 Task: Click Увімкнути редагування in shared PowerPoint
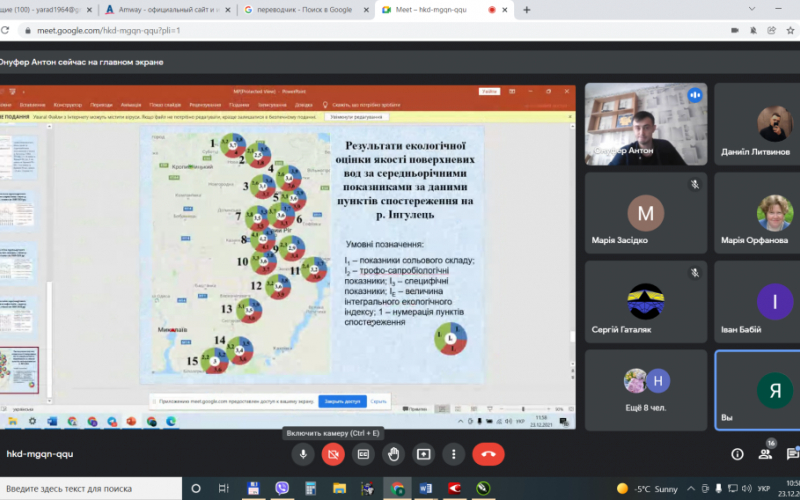click(x=356, y=117)
